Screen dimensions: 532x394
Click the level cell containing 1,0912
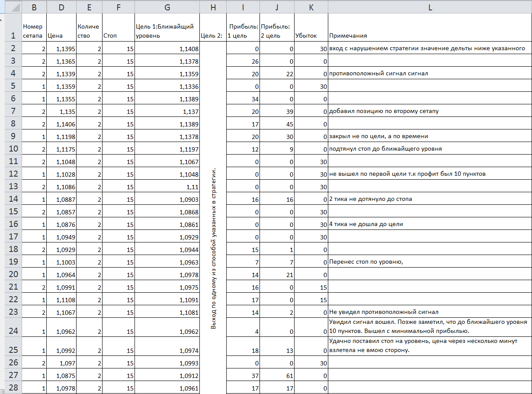click(x=167, y=375)
